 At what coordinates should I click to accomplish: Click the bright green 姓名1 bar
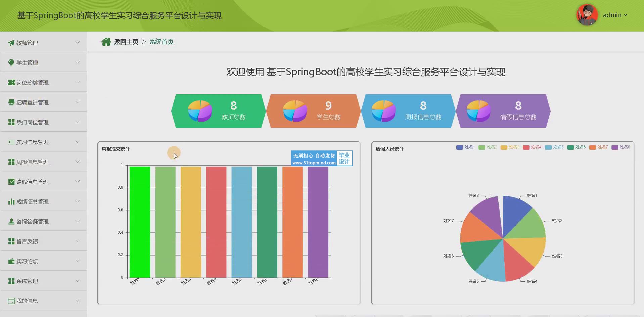140,222
